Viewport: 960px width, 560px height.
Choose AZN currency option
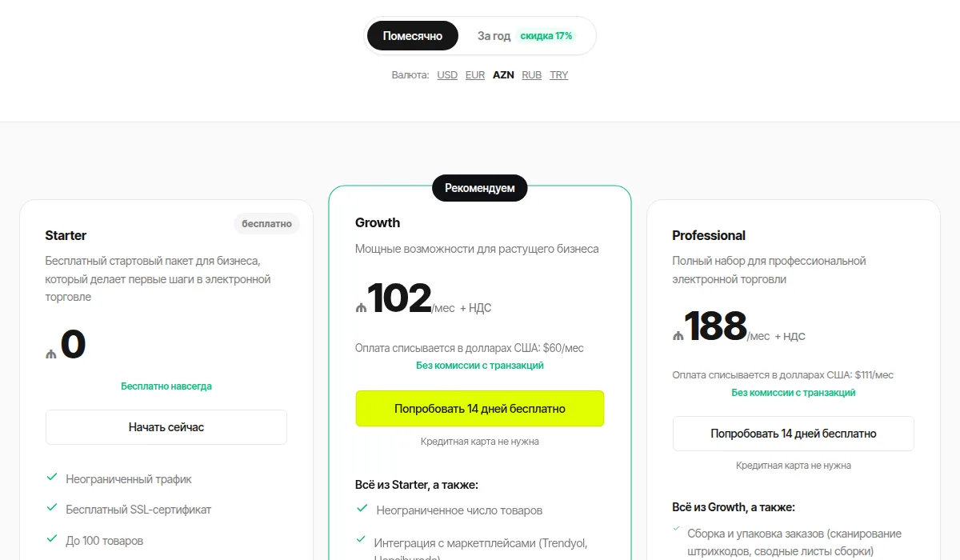click(x=503, y=75)
